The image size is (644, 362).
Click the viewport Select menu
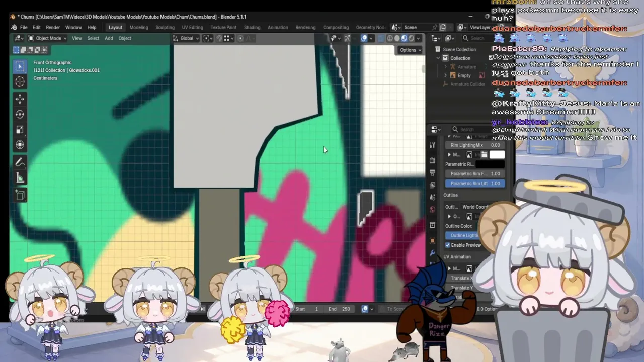(93, 38)
